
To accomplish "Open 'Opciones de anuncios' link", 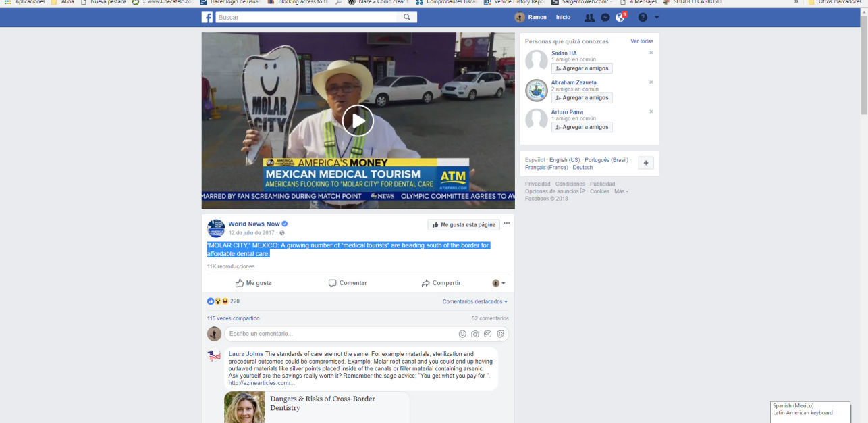I will [555, 191].
